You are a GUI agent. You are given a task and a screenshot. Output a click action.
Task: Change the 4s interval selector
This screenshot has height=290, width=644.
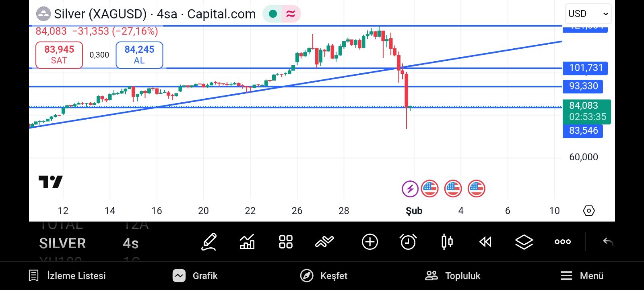[x=130, y=243]
